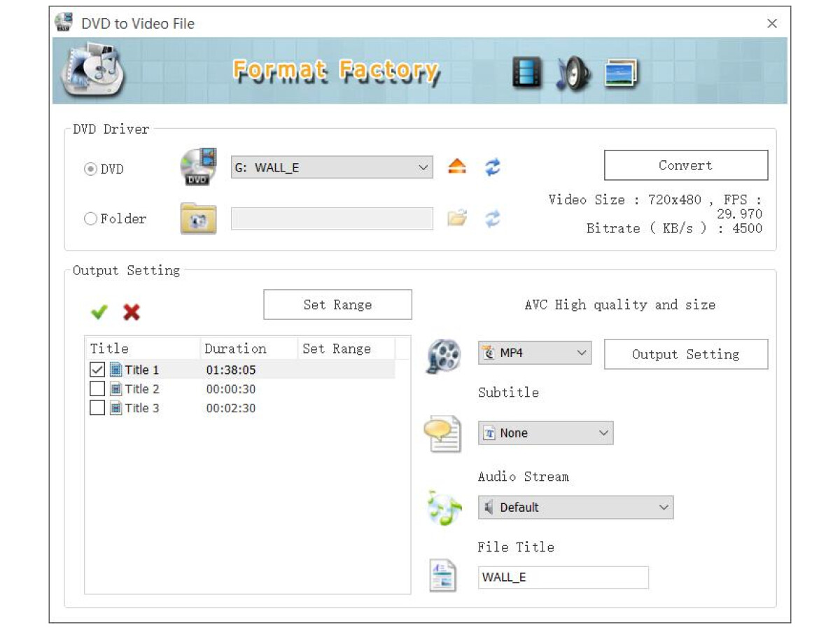Click the AVC High quality and size text
Screen dimensions: 840x630
click(x=620, y=304)
